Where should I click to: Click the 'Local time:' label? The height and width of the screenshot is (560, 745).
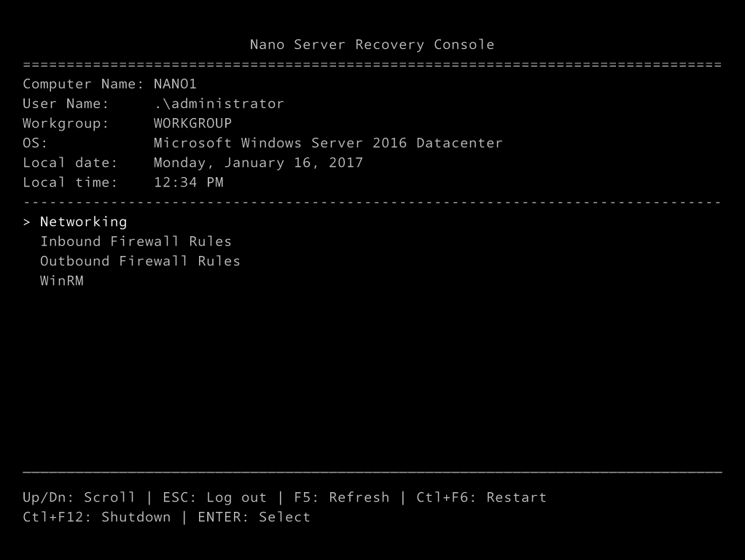coord(70,182)
